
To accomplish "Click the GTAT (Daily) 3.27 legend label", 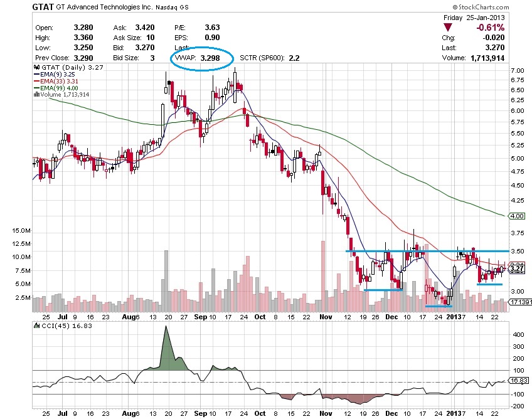I will click(72, 68).
